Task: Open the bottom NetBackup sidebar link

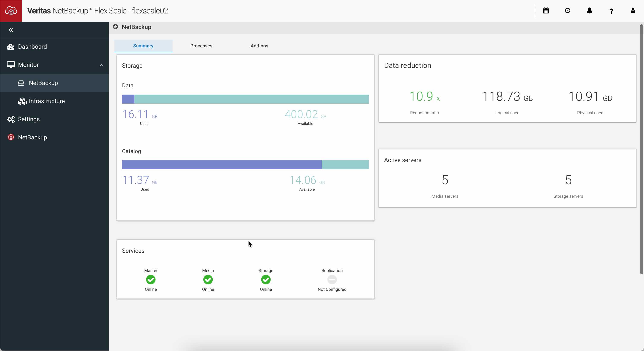Action: pyautogui.click(x=54, y=137)
